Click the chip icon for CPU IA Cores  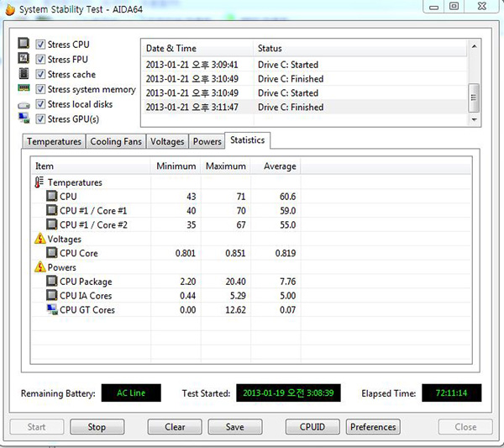[x=52, y=295]
